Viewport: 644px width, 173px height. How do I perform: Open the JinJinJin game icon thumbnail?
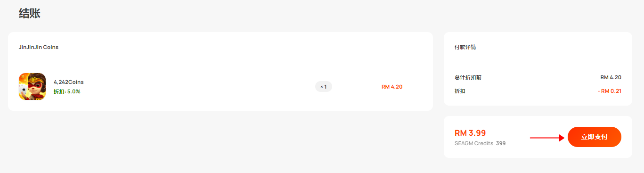click(x=32, y=86)
